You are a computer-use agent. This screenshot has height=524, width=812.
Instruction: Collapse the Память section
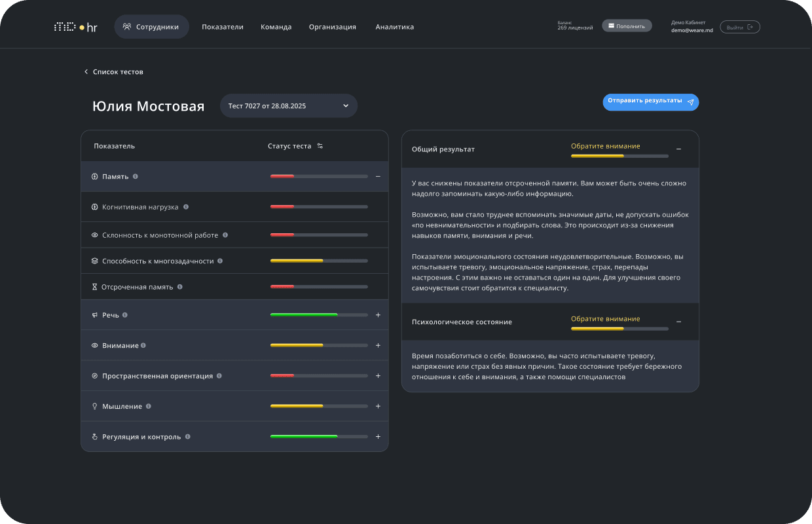pyautogui.click(x=378, y=176)
